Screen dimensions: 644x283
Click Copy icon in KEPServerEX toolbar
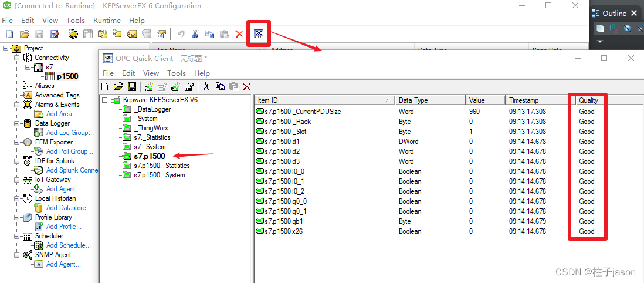pos(209,33)
